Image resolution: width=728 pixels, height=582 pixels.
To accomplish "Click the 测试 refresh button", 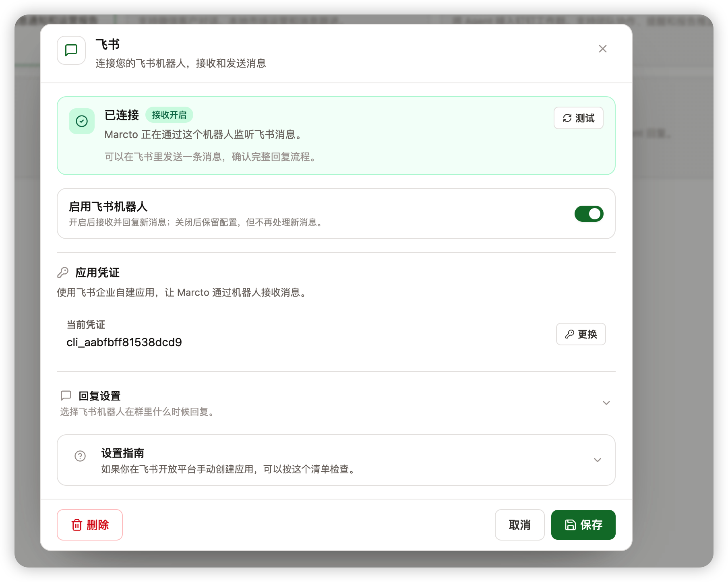I will click(x=578, y=118).
